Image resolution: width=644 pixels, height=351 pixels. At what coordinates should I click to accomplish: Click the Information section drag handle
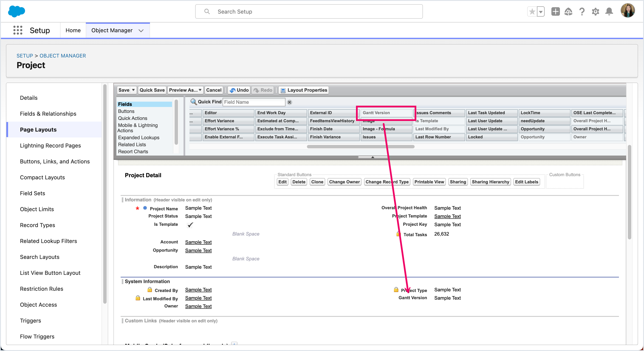click(123, 200)
